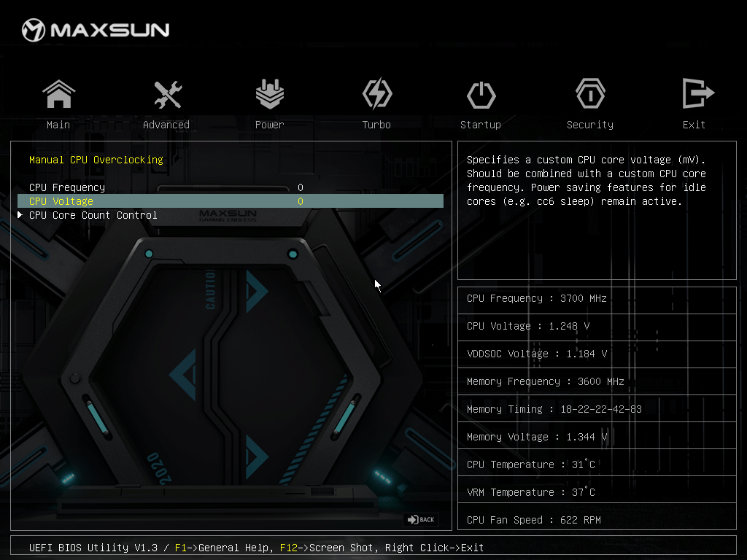Image resolution: width=747 pixels, height=560 pixels.
Task: Open the CPU Core Count Control submenu
Action: (93, 215)
